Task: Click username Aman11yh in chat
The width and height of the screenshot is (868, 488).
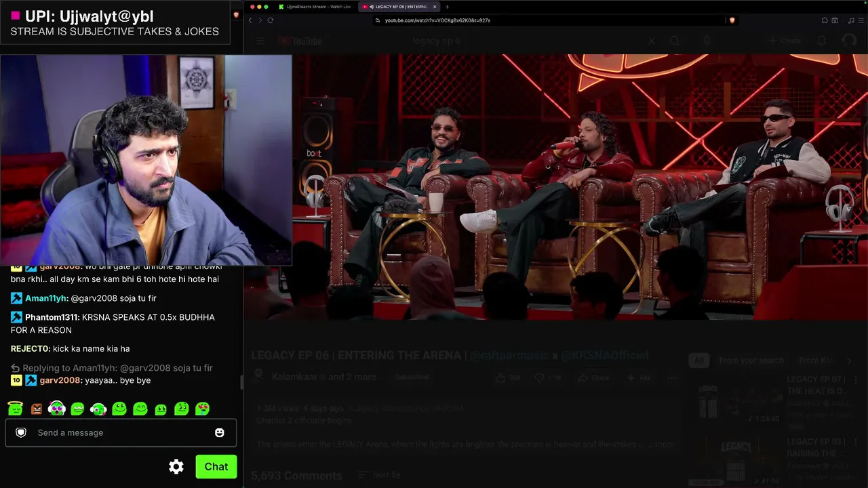Action: (47, 298)
